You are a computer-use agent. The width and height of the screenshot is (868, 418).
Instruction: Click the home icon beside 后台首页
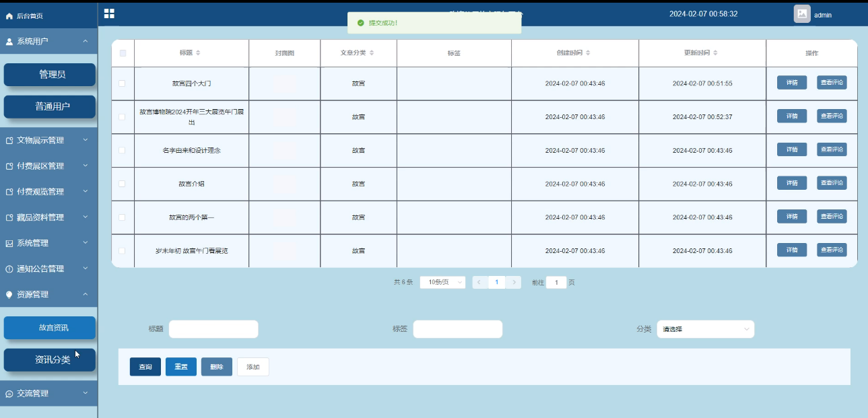pyautogui.click(x=9, y=15)
